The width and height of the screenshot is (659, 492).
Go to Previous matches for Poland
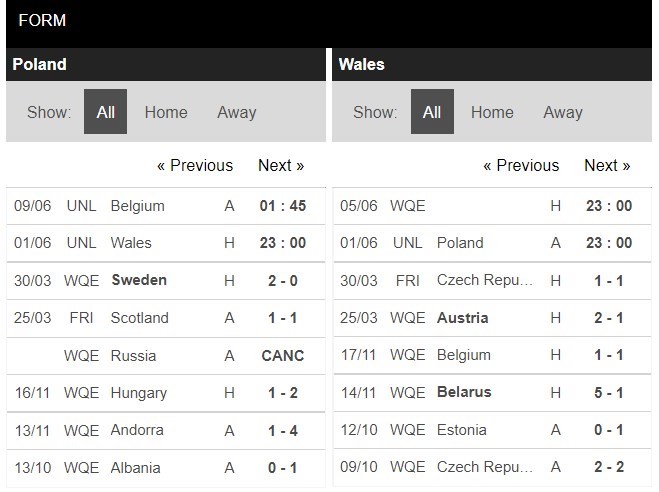click(x=195, y=165)
